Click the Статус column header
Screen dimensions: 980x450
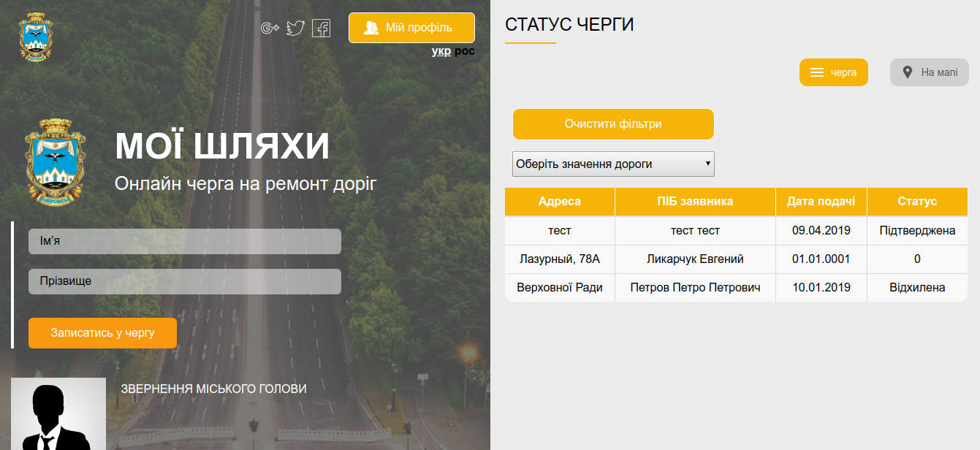click(x=917, y=202)
